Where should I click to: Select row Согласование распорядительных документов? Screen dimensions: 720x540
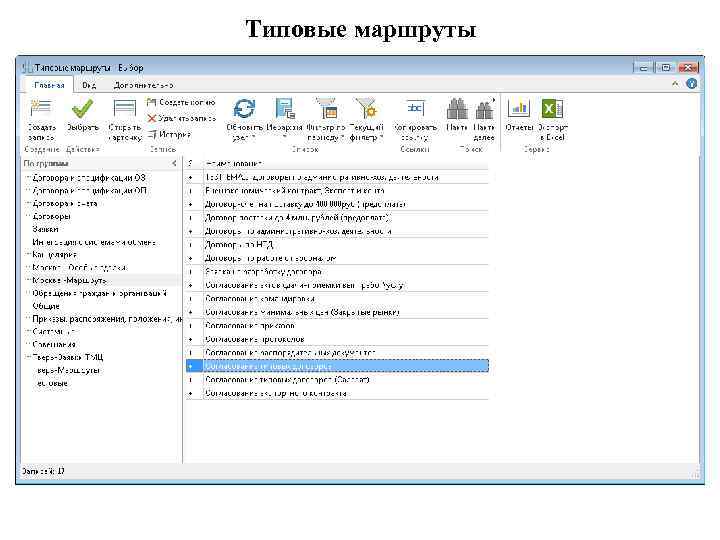(x=338, y=353)
